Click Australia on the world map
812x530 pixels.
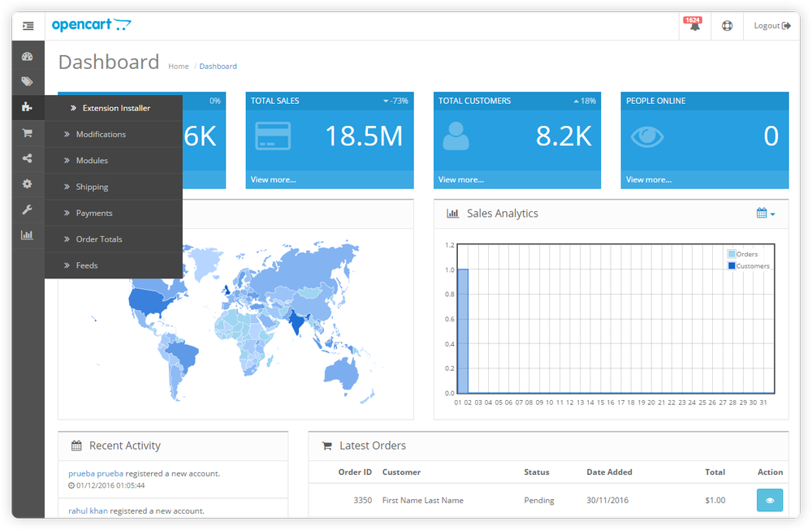342,373
